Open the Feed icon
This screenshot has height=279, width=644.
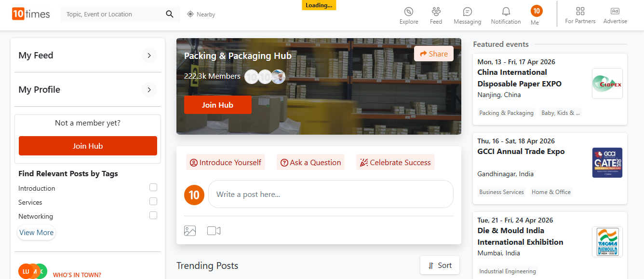click(436, 12)
